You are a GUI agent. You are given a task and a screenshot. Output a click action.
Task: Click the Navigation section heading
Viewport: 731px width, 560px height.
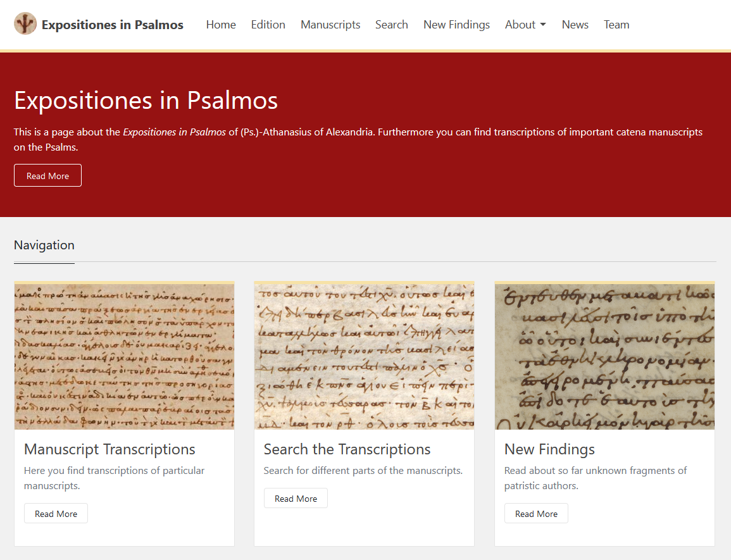[x=44, y=246]
